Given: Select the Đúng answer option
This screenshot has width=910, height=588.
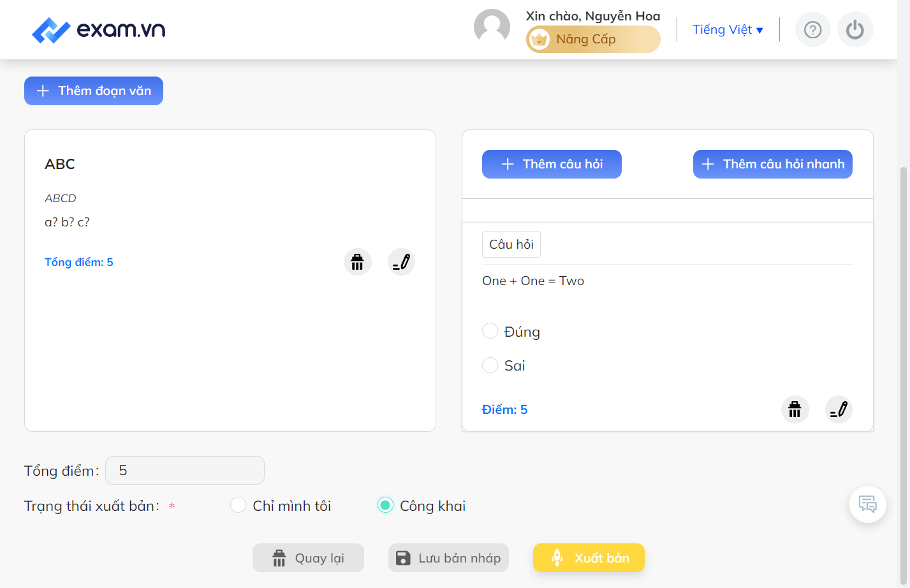Looking at the screenshot, I should point(490,331).
